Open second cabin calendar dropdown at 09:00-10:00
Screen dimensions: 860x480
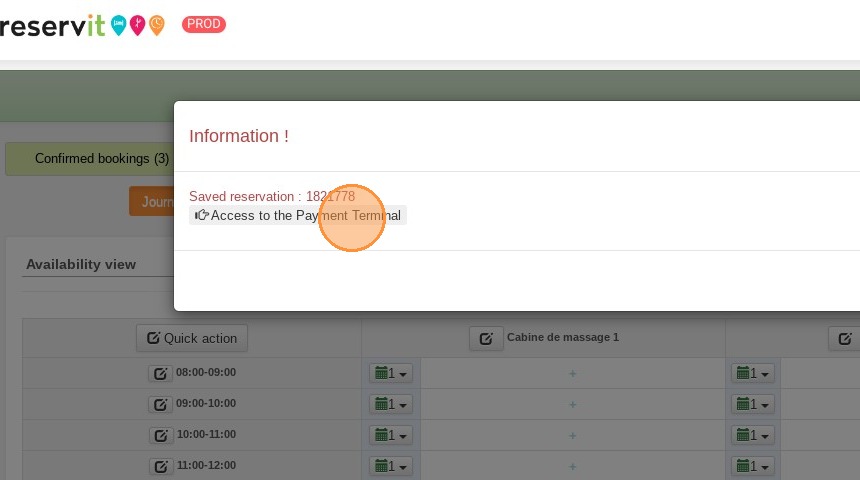752,404
